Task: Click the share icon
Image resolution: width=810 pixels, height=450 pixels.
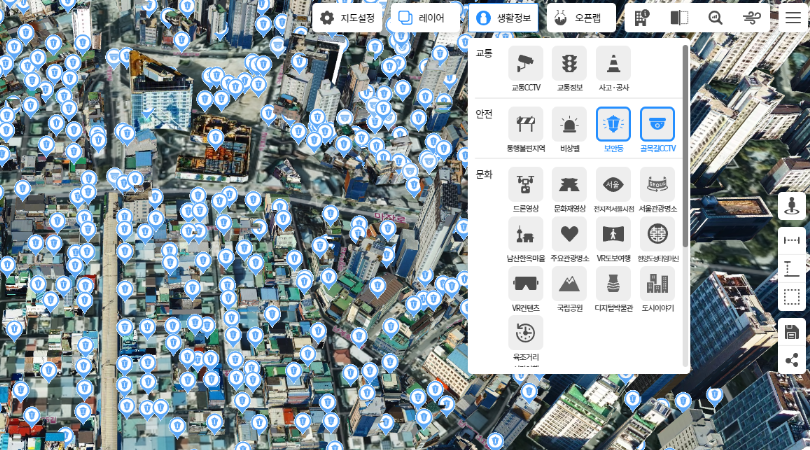Action: [x=792, y=359]
